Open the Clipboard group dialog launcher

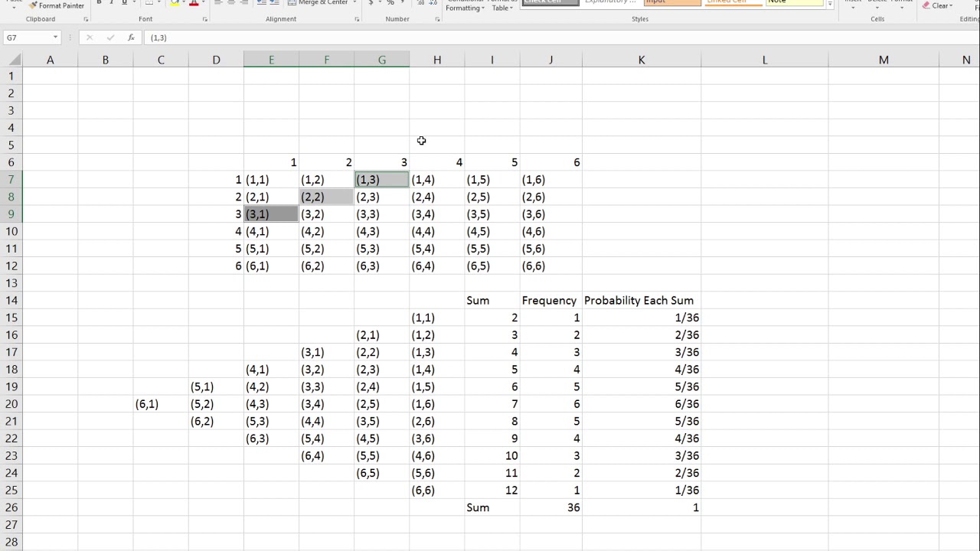[86, 19]
